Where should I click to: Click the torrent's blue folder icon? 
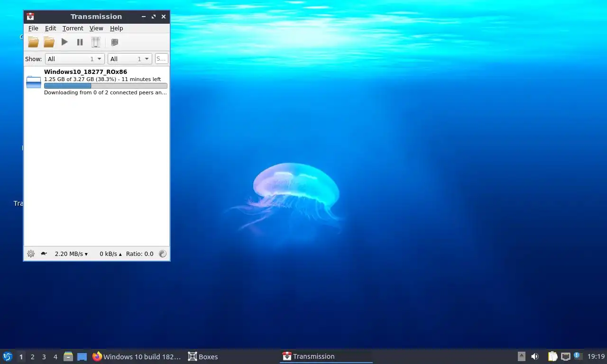pos(34,82)
